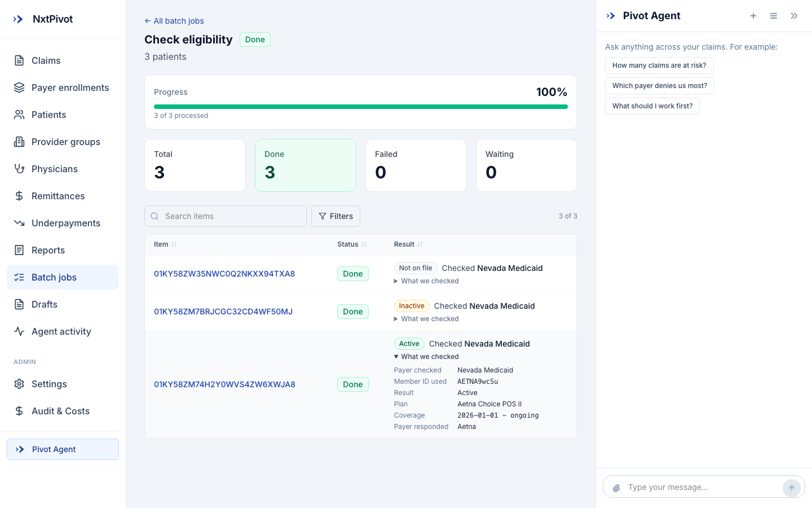812x508 pixels.
Task: Sort table by Result column
Action: pyautogui.click(x=409, y=244)
